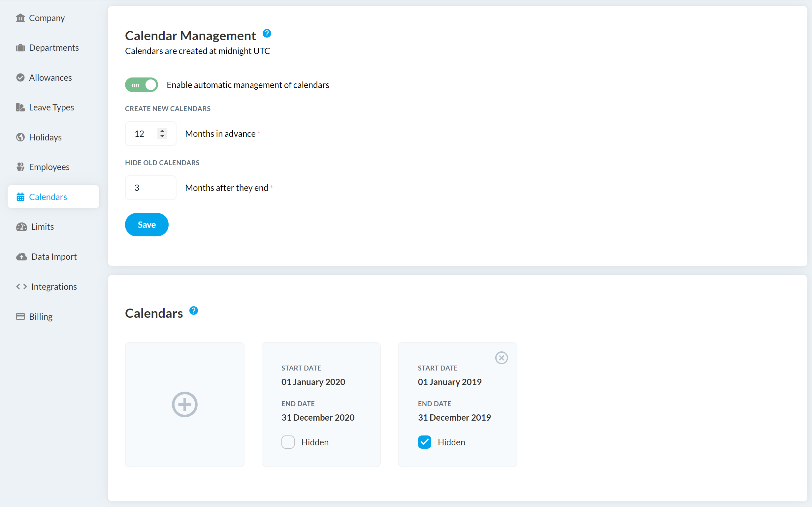Click the Employees people icon

tap(20, 167)
